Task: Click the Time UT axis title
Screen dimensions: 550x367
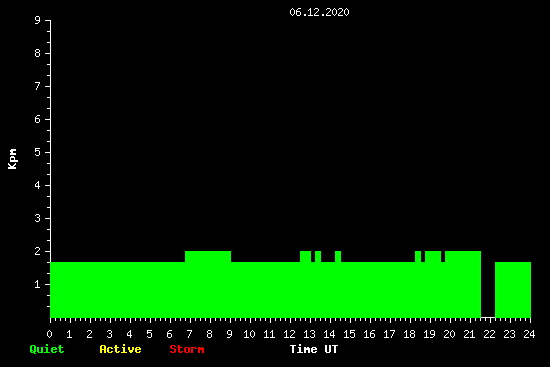Action: (314, 349)
